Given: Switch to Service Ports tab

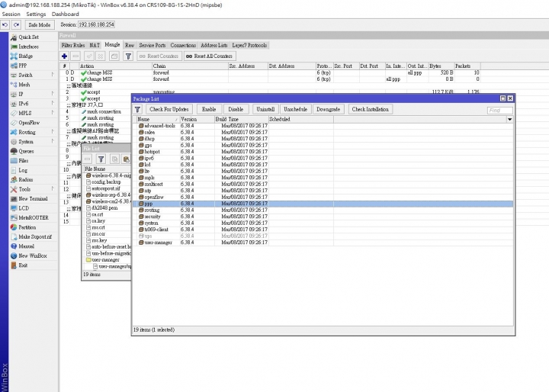Looking at the screenshot, I should [152, 45].
